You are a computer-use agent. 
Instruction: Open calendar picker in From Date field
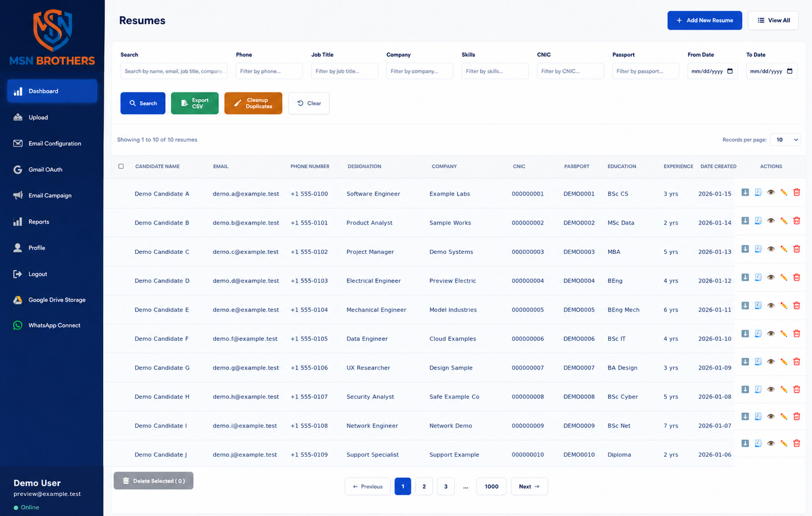730,71
